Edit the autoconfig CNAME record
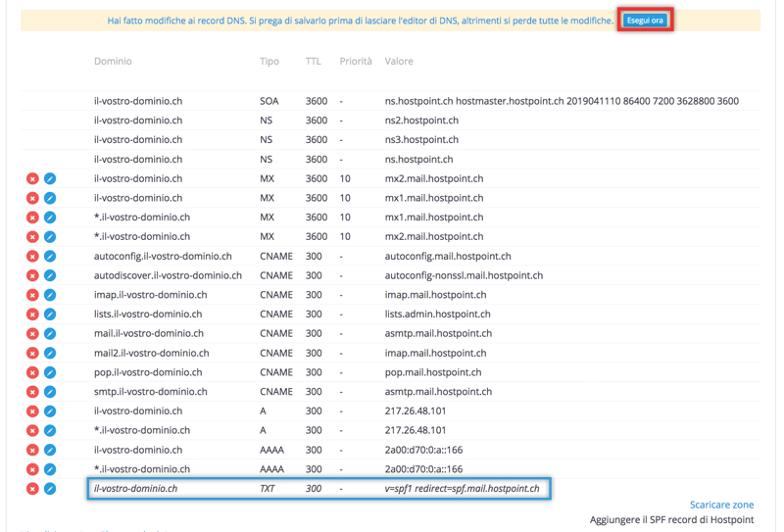This screenshot has height=532, width=784. pos(50,256)
